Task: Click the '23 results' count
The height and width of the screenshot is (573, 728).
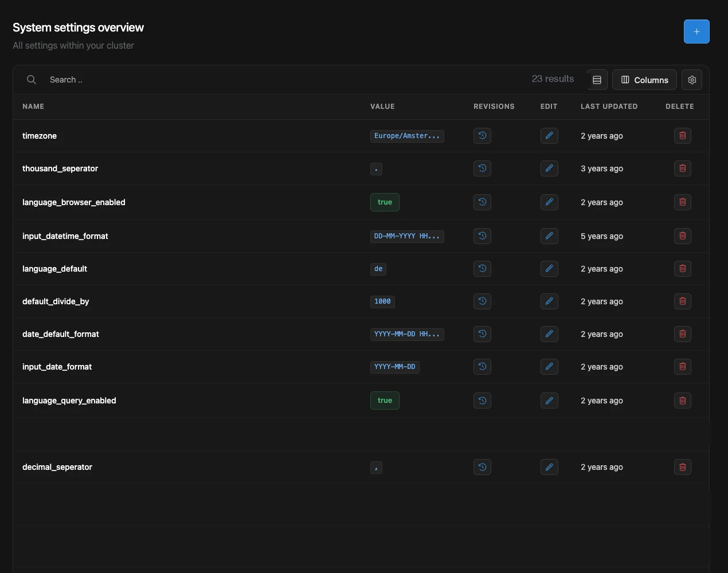Action: tap(553, 79)
